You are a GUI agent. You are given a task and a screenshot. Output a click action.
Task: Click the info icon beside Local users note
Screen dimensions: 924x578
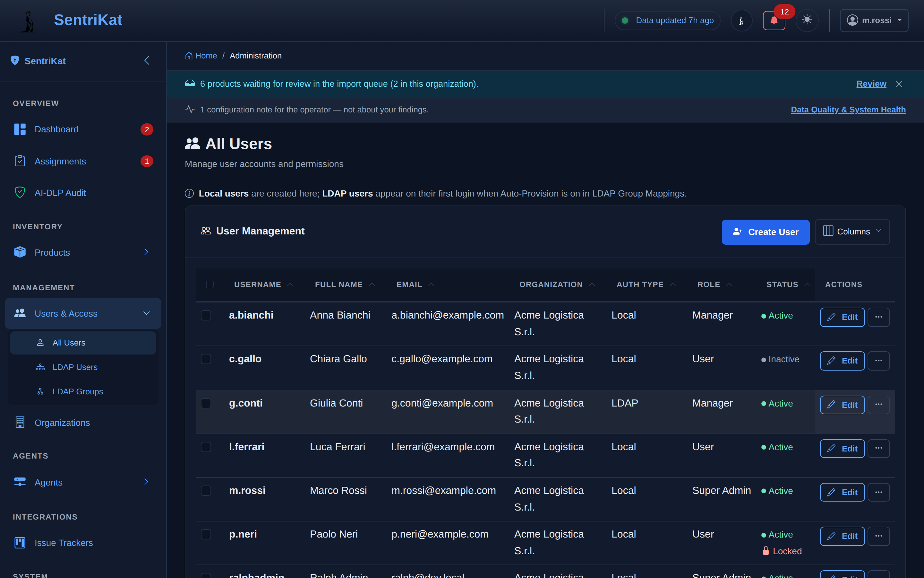click(189, 193)
